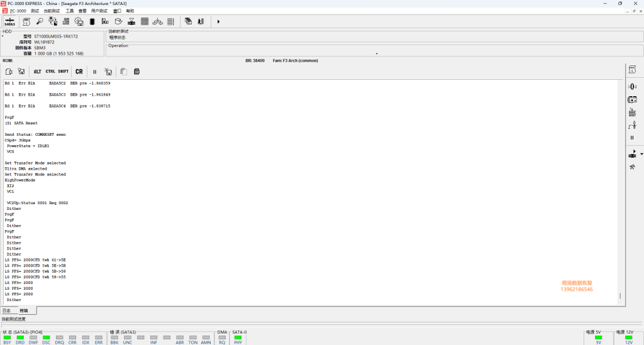Click the comb-shaped icon in right sidebar
This screenshot has width=644, height=345.
(632, 112)
